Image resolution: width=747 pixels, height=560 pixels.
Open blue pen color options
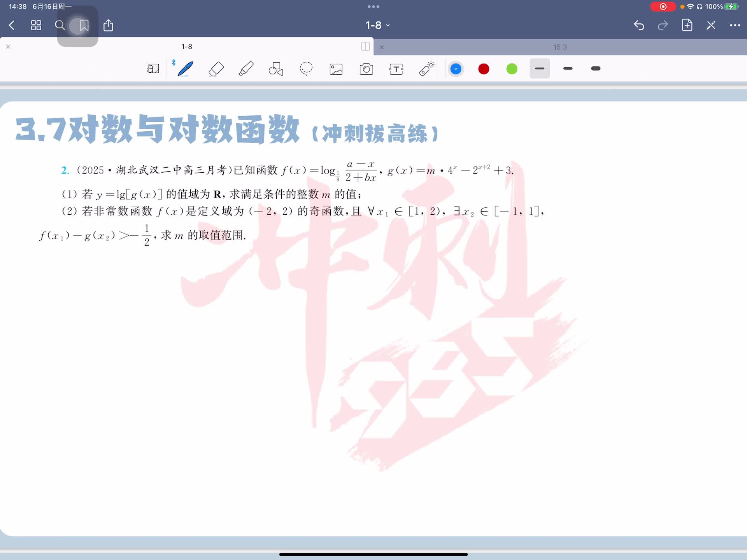tap(456, 69)
